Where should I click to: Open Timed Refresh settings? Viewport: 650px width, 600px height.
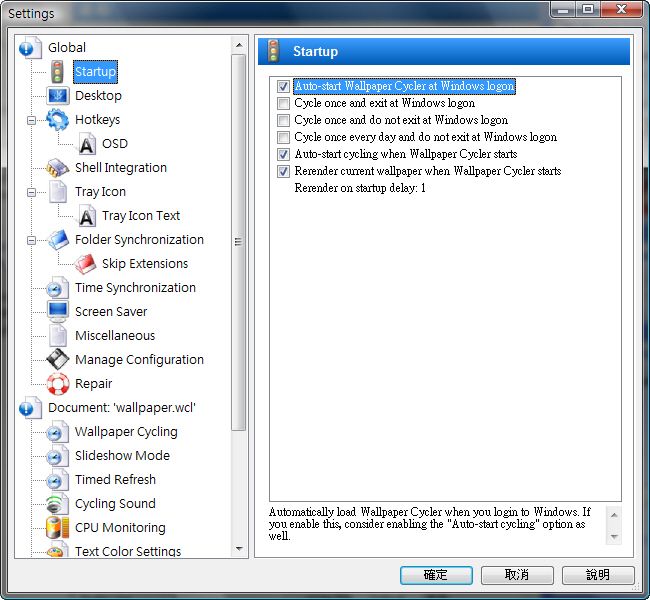click(x=115, y=480)
